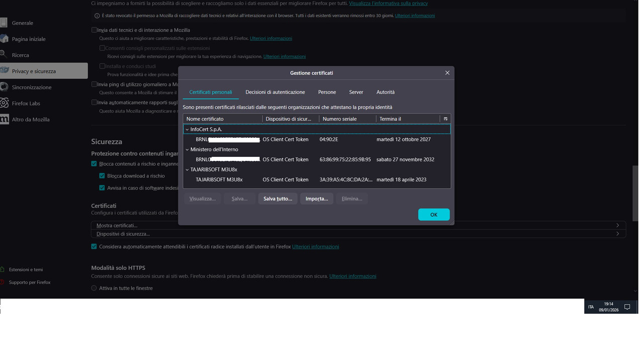Sort by Numero seriale column header
The width and height of the screenshot is (644, 362).
click(348, 119)
